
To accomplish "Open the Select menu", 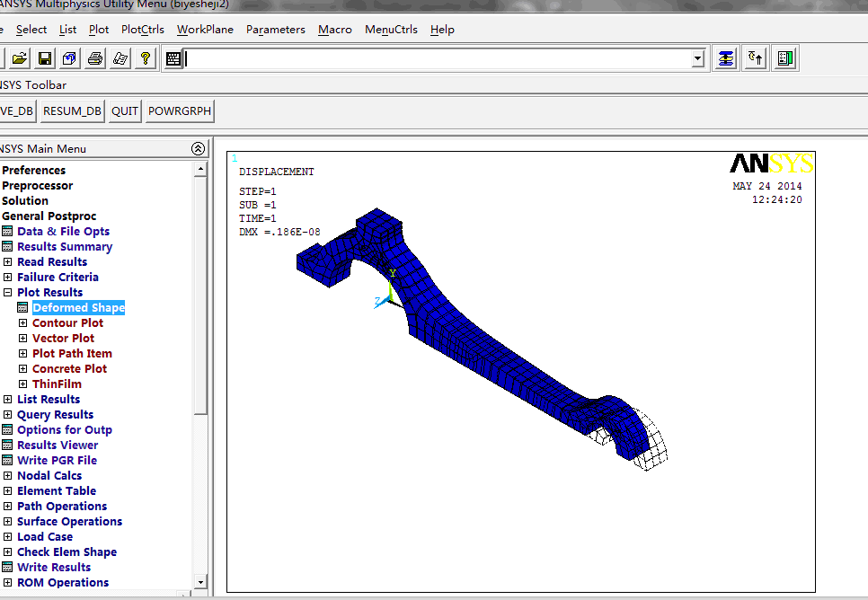I will (x=31, y=30).
